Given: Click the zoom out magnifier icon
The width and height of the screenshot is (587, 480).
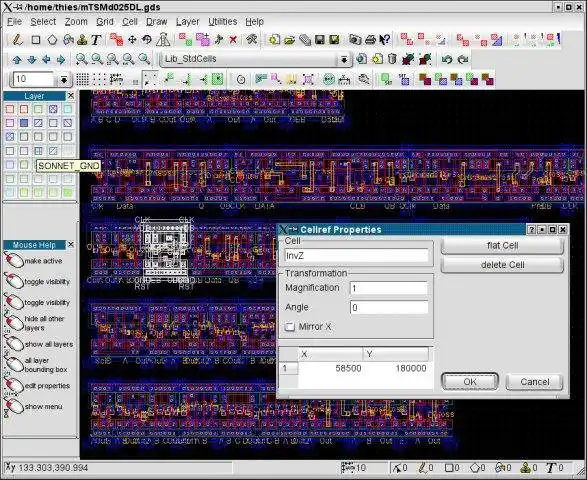Looking at the screenshot, I should [97, 59].
